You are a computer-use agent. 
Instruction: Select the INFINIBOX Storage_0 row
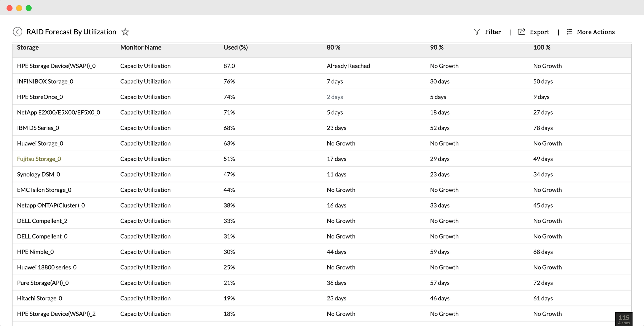coord(45,81)
